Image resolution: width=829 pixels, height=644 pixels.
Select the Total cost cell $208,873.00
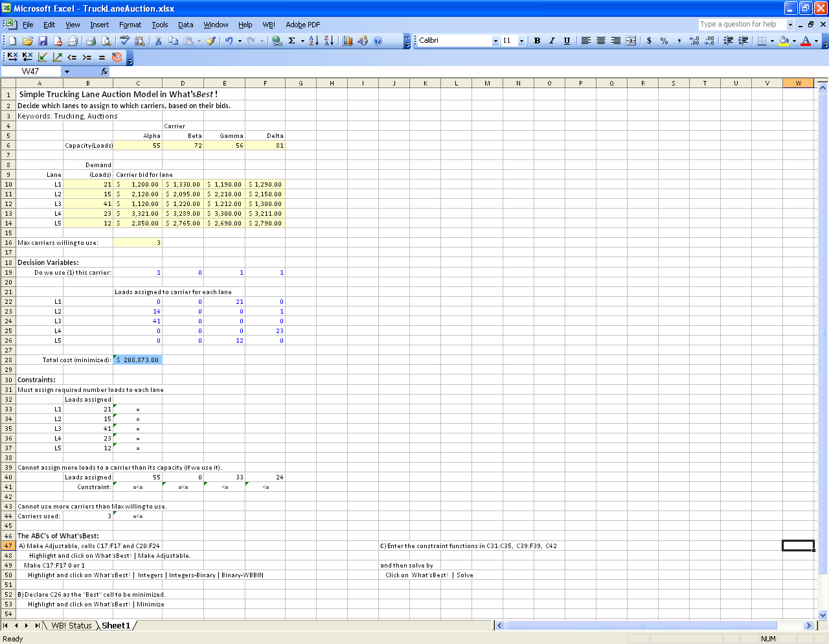point(137,360)
